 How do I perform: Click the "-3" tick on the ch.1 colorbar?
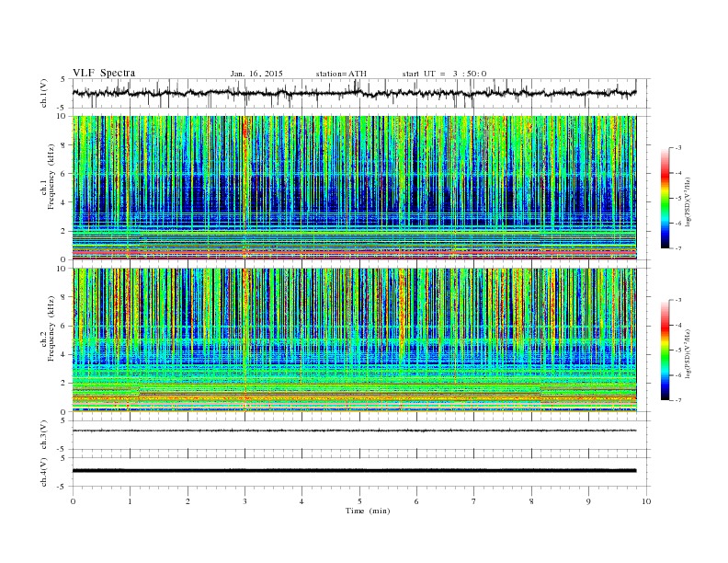(x=678, y=148)
